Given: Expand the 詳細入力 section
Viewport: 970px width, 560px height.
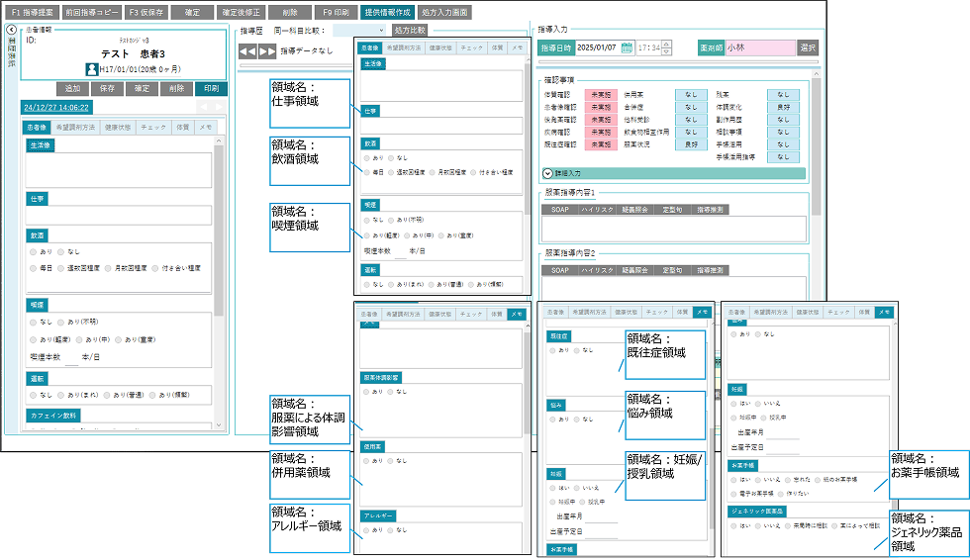Looking at the screenshot, I should 548,172.
